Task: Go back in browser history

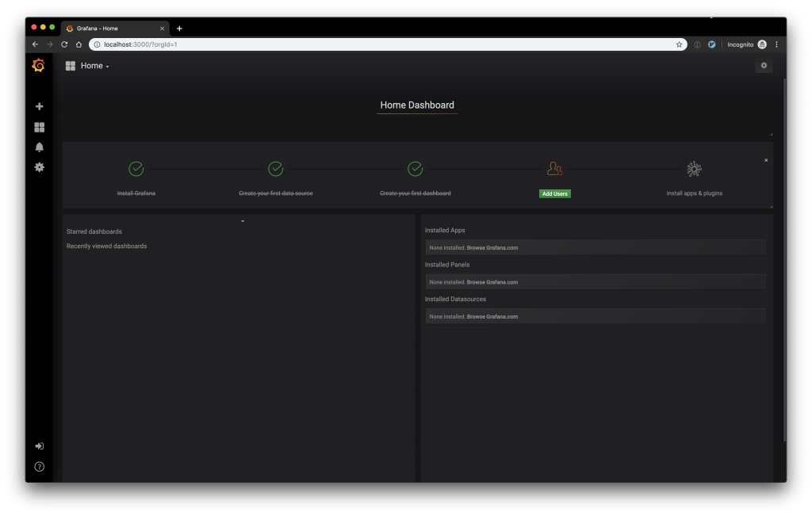Action: (35, 44)
